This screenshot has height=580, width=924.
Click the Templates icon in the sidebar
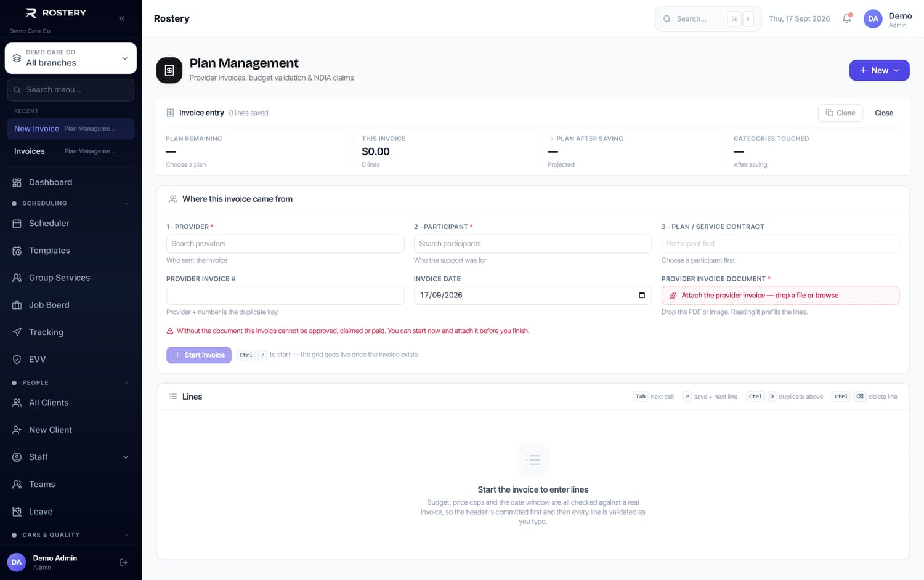17,251
